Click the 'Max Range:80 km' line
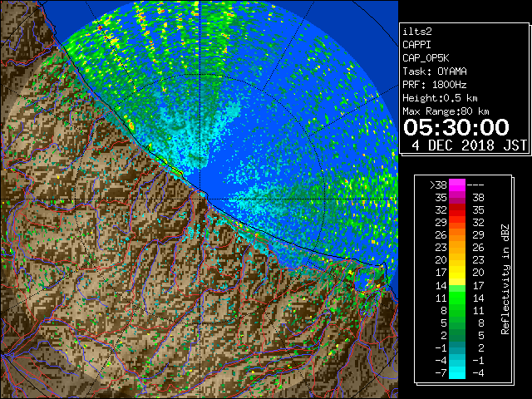Viewport: 532px width, 399px height. [x=446, y=111]
